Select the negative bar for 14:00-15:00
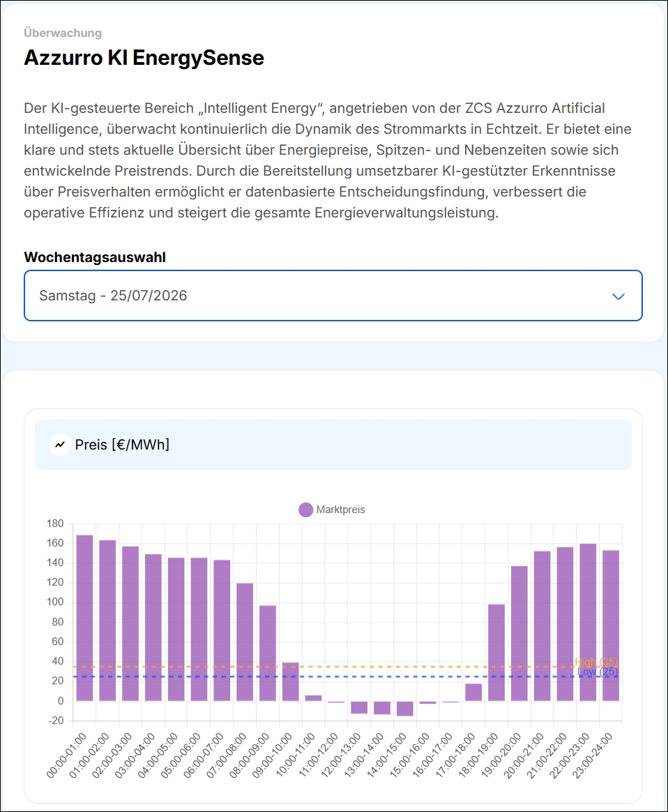Screen dimensions: 668x812 point(404,708)
